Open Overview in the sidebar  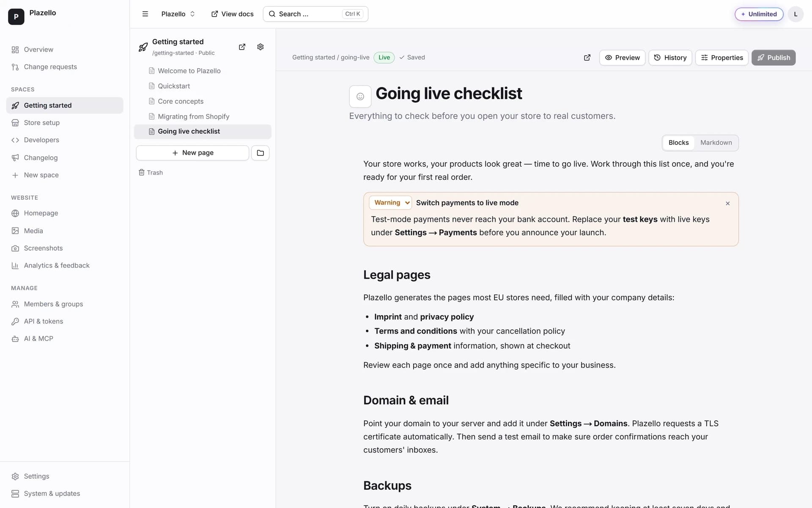(65, 50)
